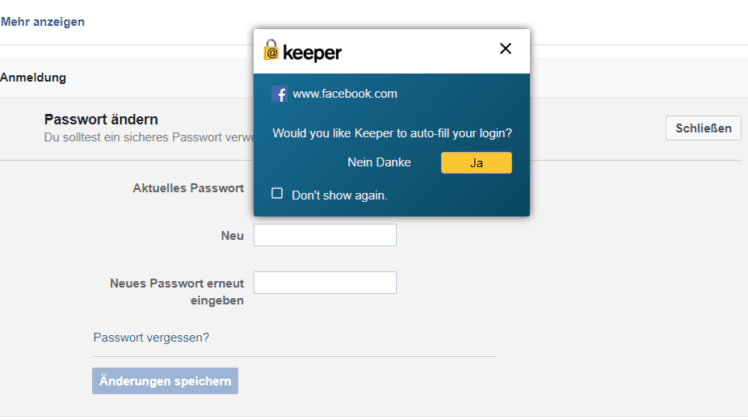Click Änderungen speichern button
748x420 pixels.
[165, 381]
